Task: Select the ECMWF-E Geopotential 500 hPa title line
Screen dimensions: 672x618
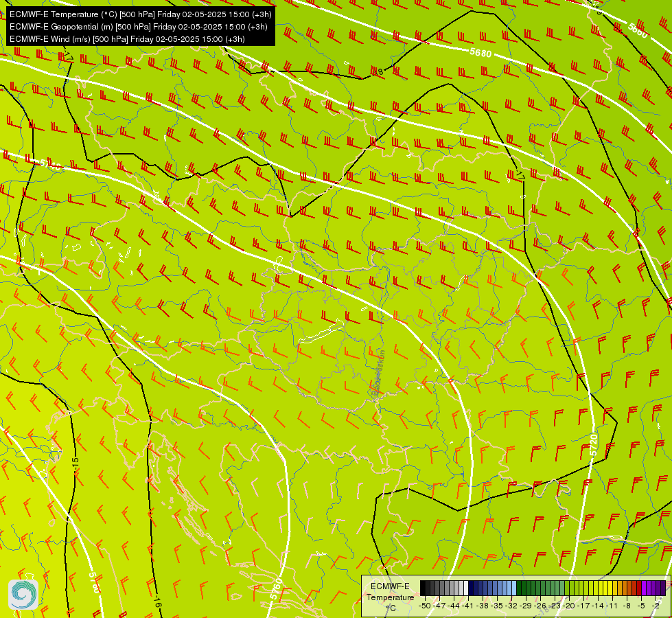Action: (x=139, y=27)
